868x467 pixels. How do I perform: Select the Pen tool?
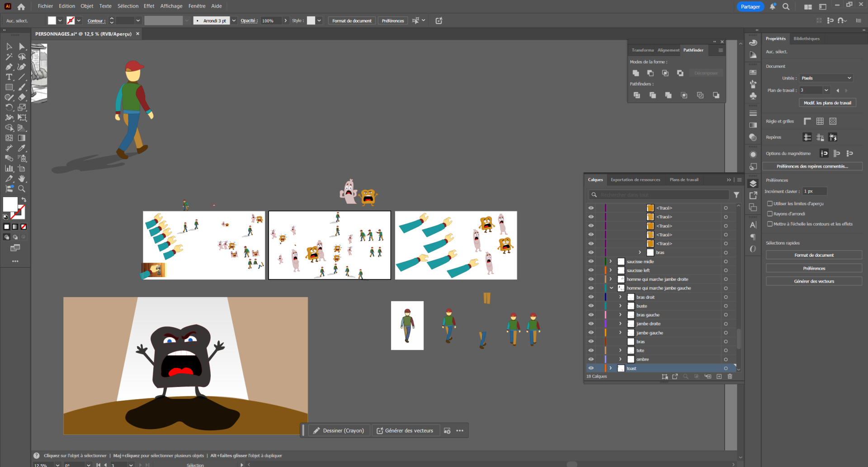(9, 67)
